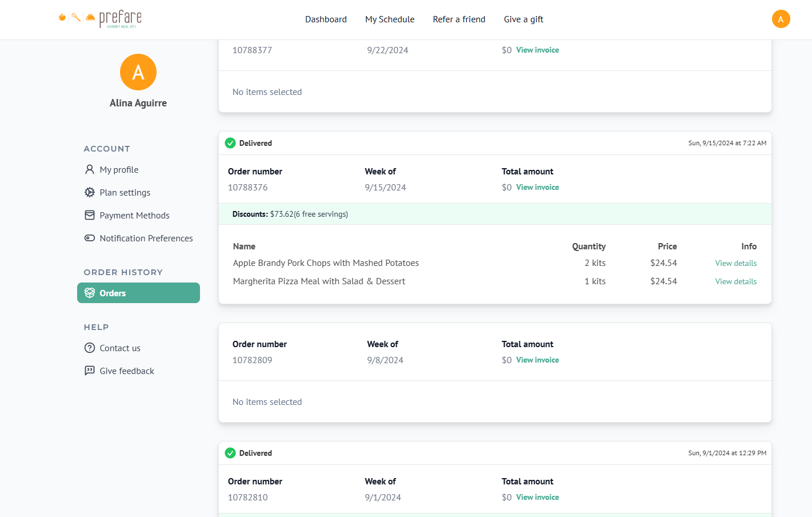Open the account avatar in top right corner
This screenshot has width=812, height=517.
click(x=781, y=18)
